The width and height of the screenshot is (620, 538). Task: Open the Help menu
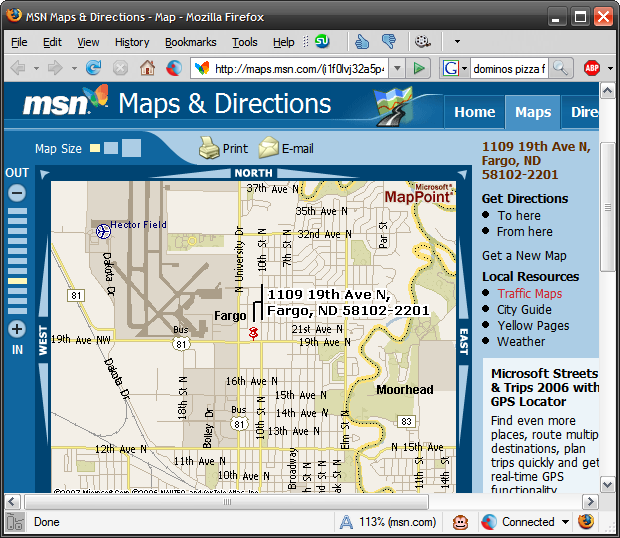click(284, 42)
